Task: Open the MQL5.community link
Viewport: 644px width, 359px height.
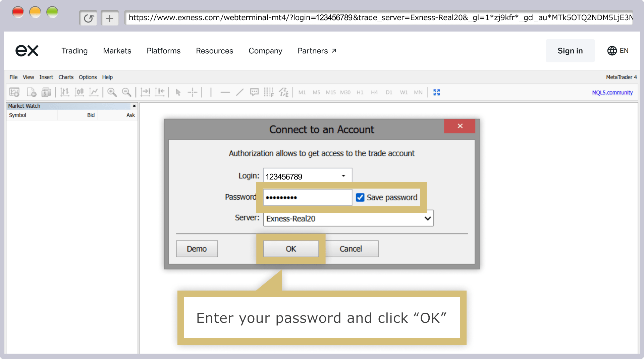Action: tap(612, 93)
